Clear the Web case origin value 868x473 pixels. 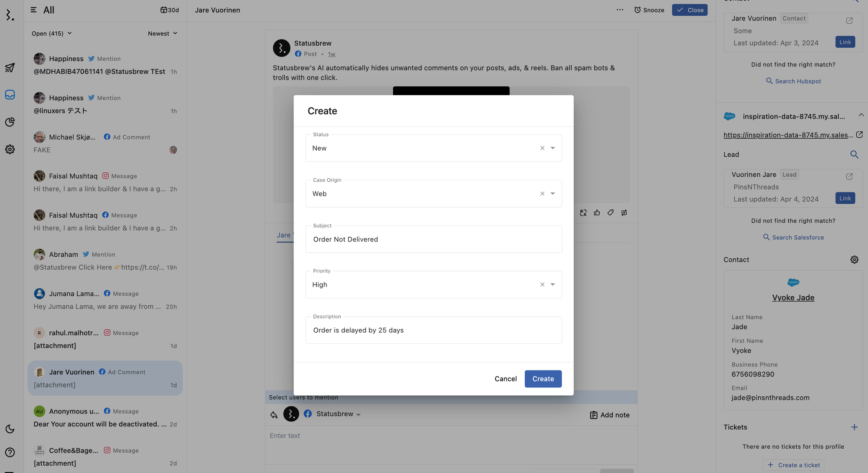point(542,193)
